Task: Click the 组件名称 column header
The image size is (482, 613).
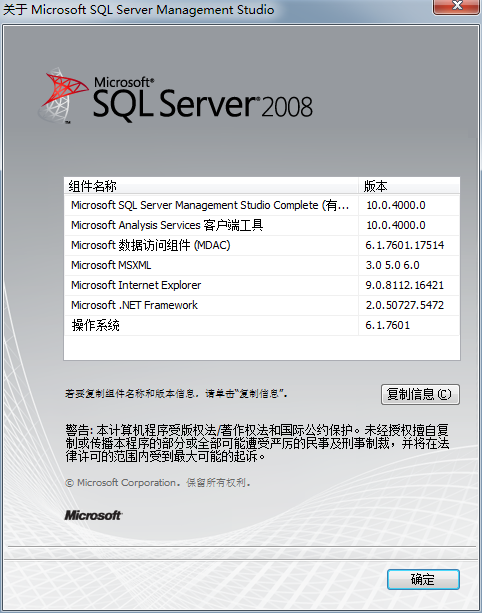Action: click(x=211, y=186)
